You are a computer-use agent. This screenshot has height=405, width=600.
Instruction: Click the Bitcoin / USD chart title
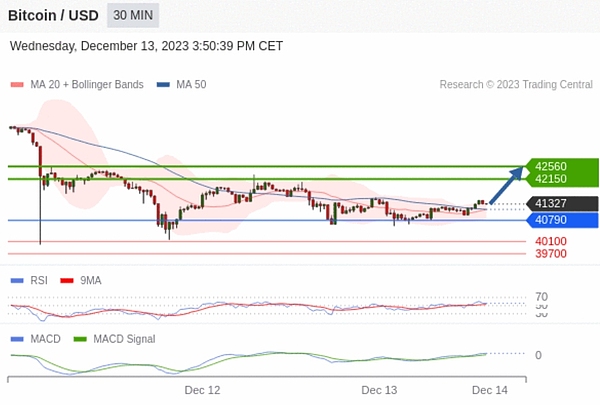pos(53,16)
